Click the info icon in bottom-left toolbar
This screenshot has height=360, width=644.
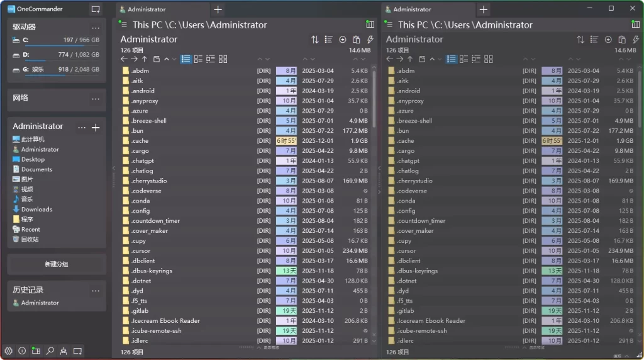pos(22,351)
